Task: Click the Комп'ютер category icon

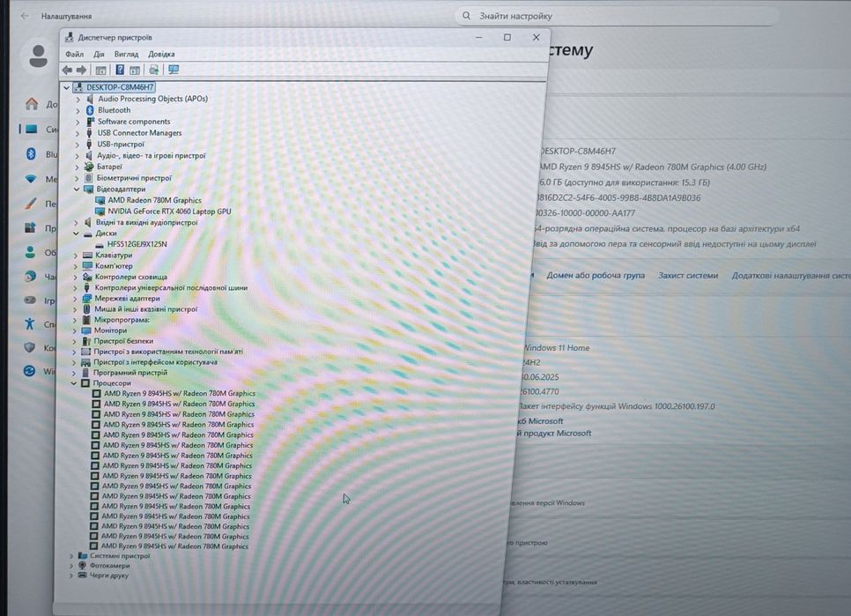Action: [87, 266]
